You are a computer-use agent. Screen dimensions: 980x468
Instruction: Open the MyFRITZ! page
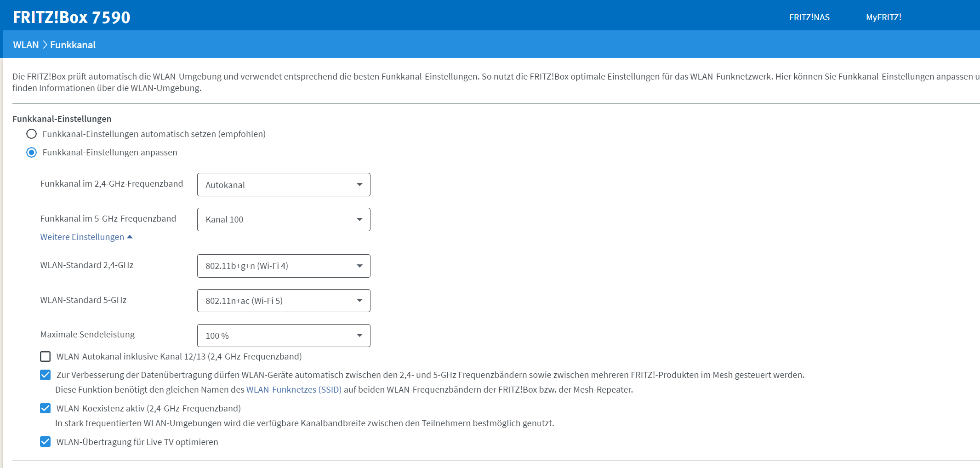(883, 17)
